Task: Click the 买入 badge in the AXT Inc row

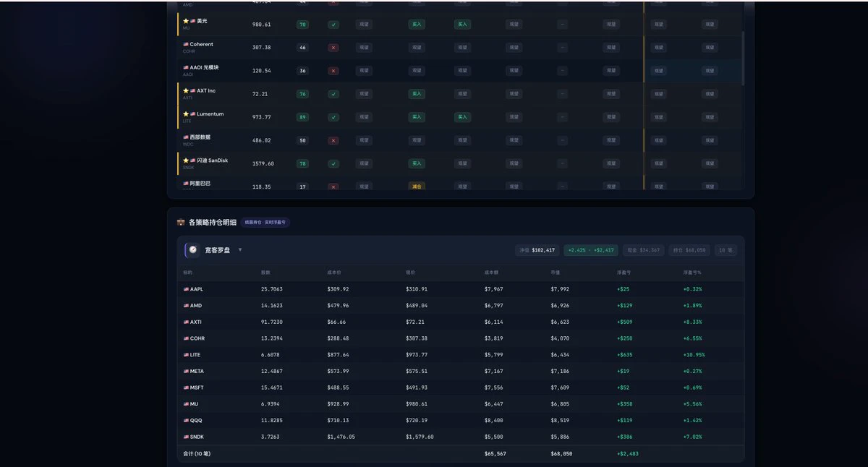Action: click(x=417, y=94)
